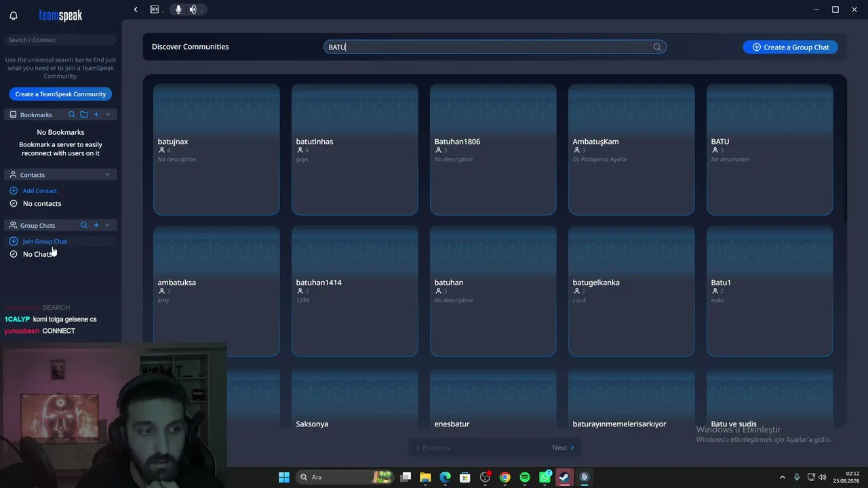
Task: Open the system tray volume control
Action: tap(823, 477)
